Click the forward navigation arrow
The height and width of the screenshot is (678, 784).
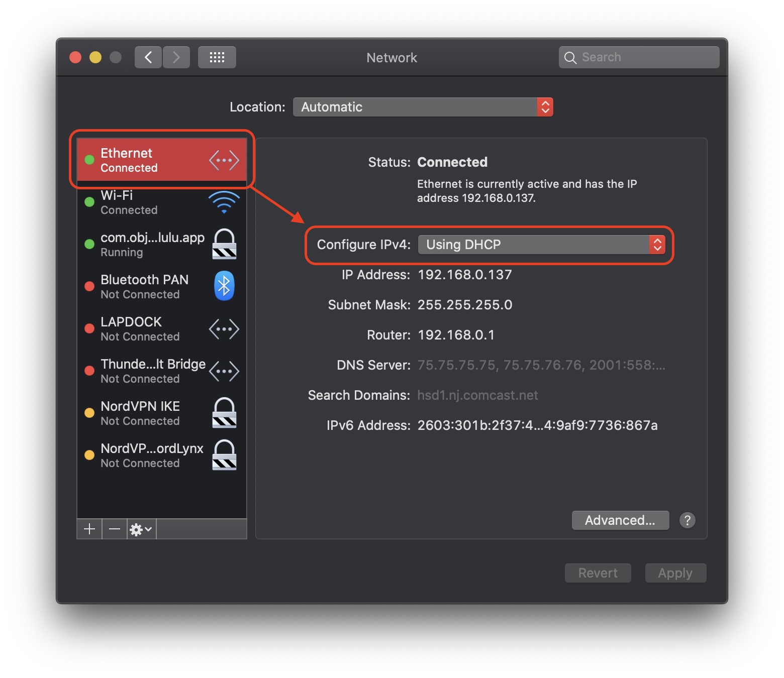pyautogui.click(x=176, y=57)
